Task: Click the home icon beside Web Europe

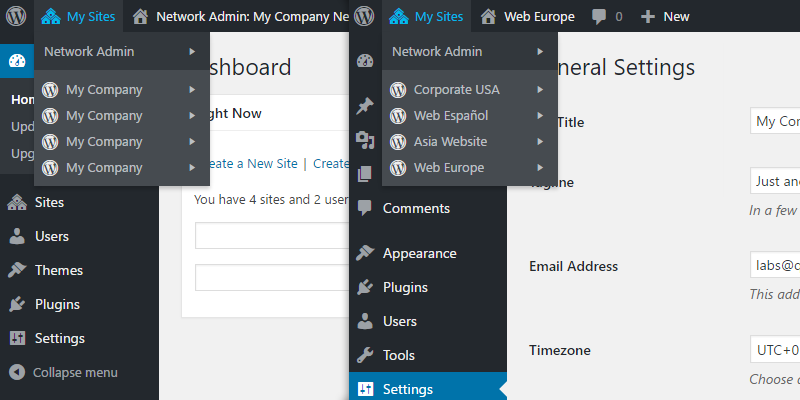Action: click(x=488, y=17)
